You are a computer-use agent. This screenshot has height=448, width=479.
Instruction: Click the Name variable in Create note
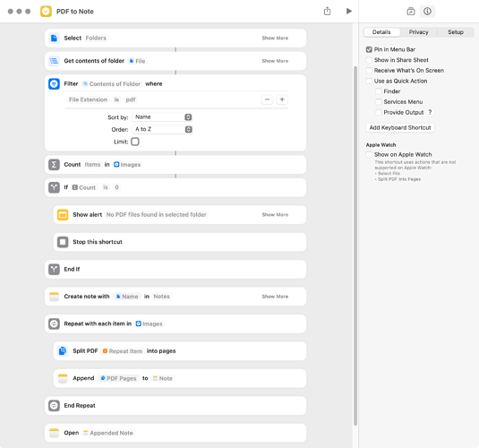point(127,297)
